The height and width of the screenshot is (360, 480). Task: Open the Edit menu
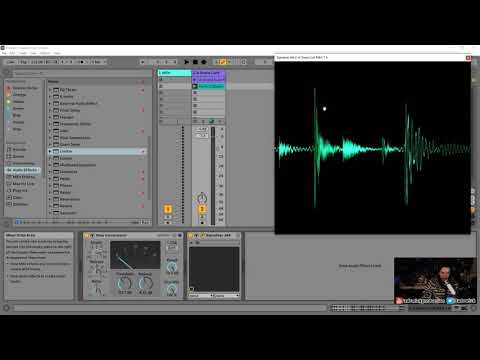click(12, 53)
